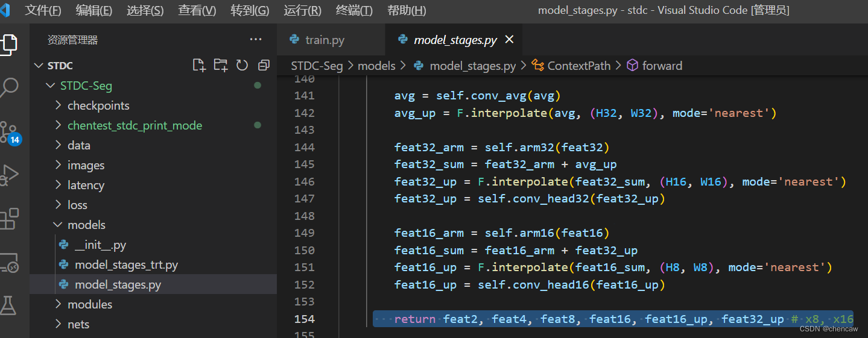Image resolution: width=868 pixels, height=338 pixels.
Task: Click ContextPath breadcrumb segment
Action: (579, 66)
